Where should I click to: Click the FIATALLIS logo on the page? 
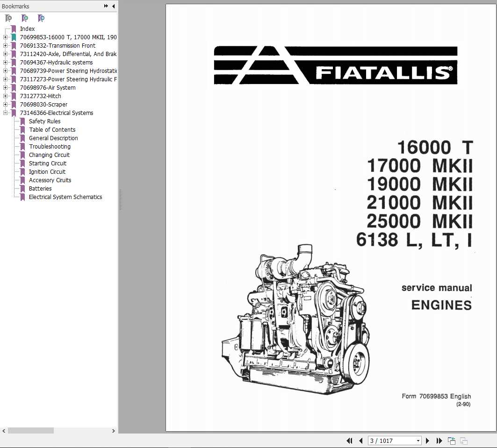tap(336, 65)
